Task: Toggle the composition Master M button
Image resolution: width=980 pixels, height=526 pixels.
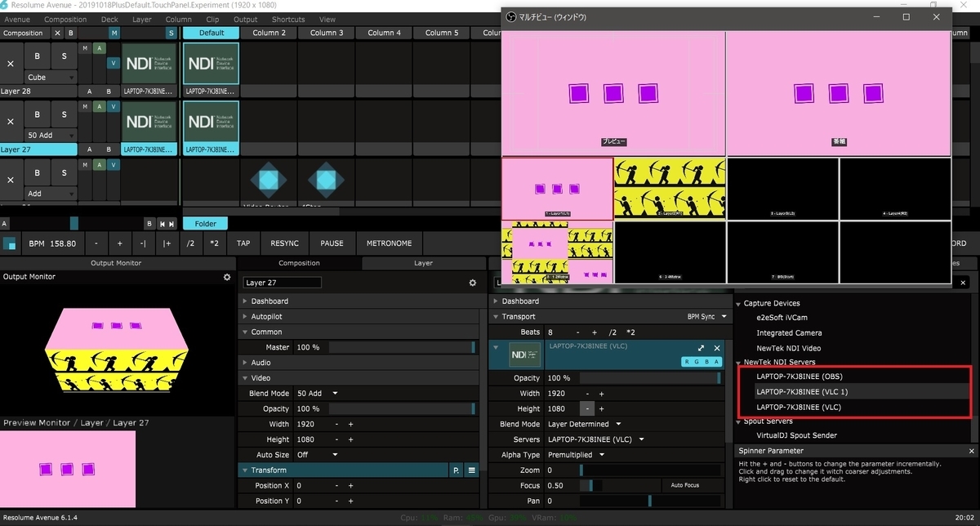Action: tap(114, 33)
